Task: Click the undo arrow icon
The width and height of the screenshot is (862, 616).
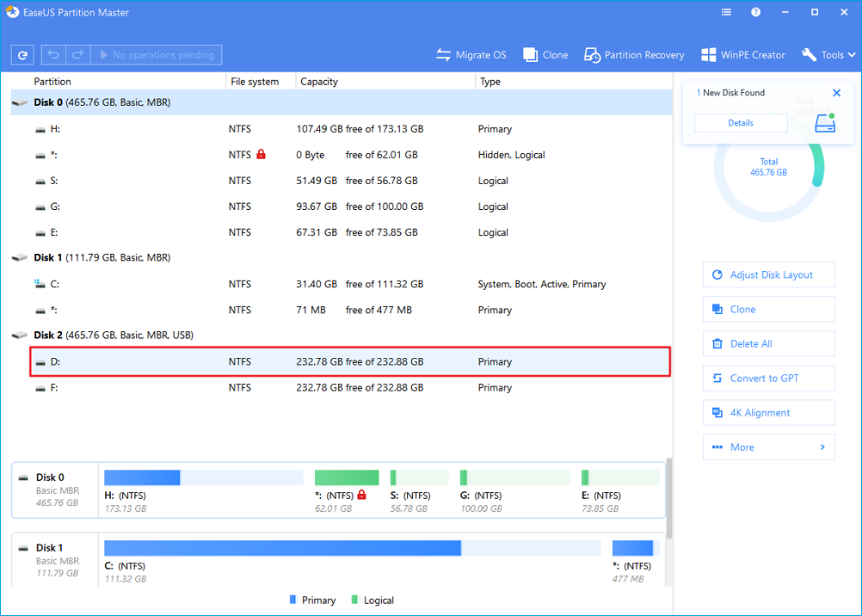Action: point(54,55)
